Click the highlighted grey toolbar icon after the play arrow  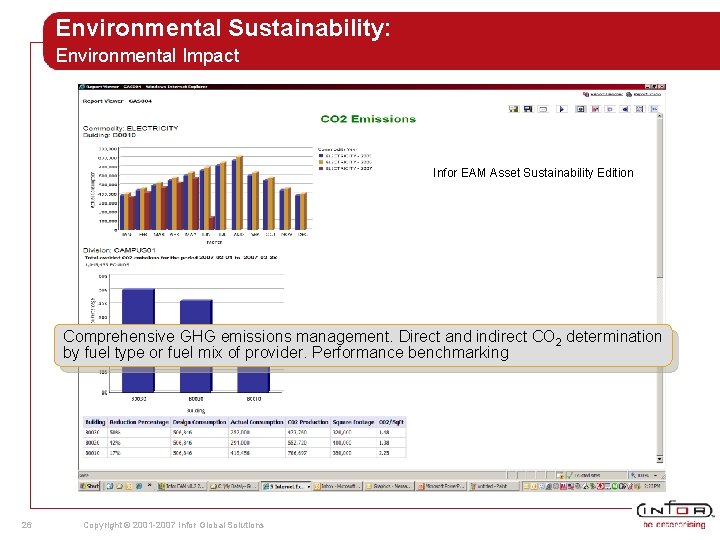pos(580,109)
